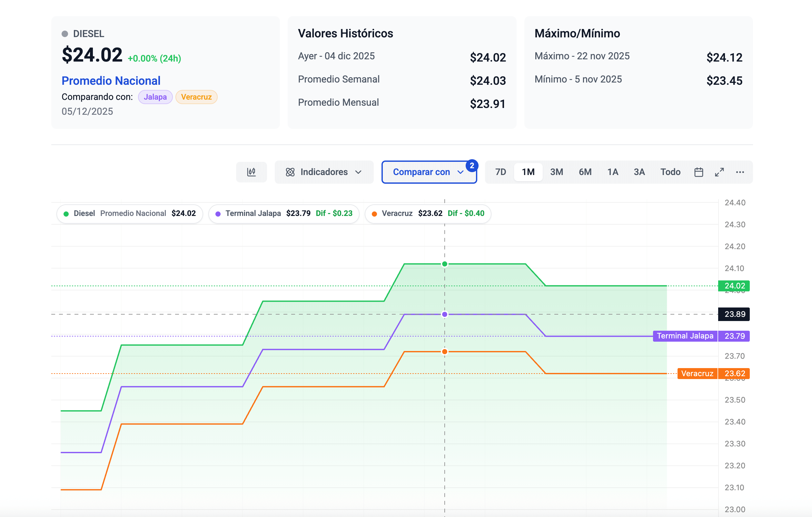
Task: Toggle Diesel Promedio Nacional legend pill
Action: pyautogui.click(x=130, y=213)
